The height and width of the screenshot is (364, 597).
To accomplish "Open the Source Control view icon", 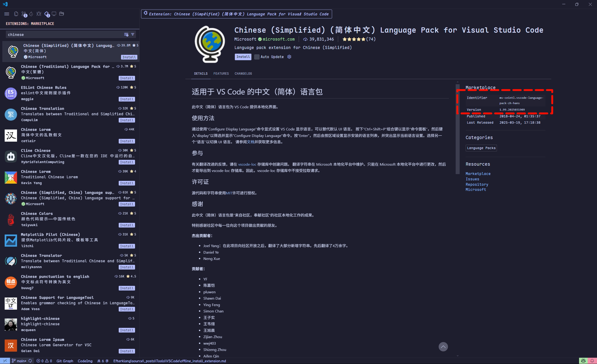I will click(24, 14).
